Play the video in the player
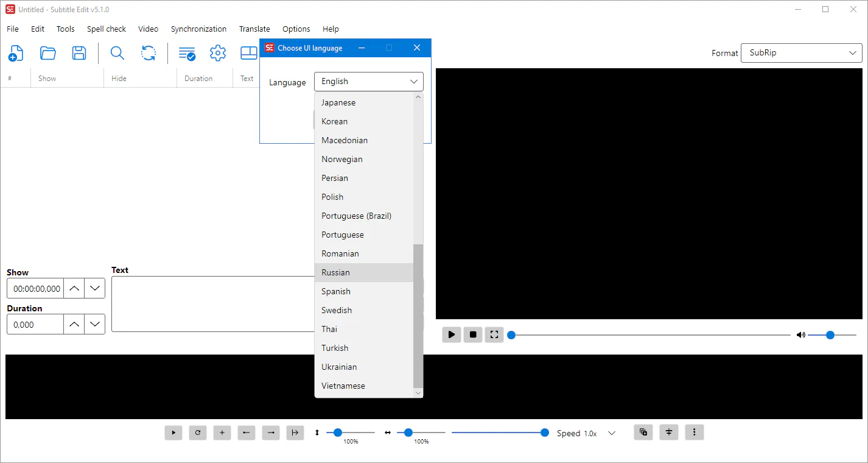Image resolution: width=868 pixels, height=463 pixels. [452, 334]
